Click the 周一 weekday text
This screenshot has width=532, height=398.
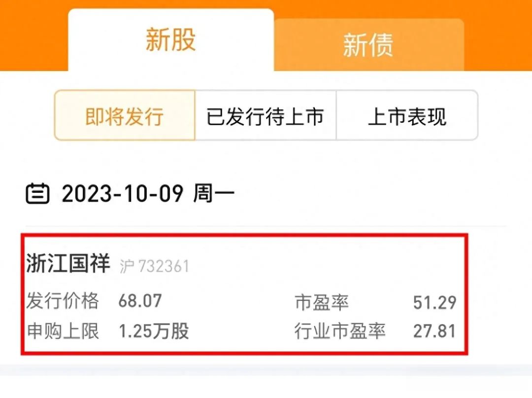click(x=213, y=194)
